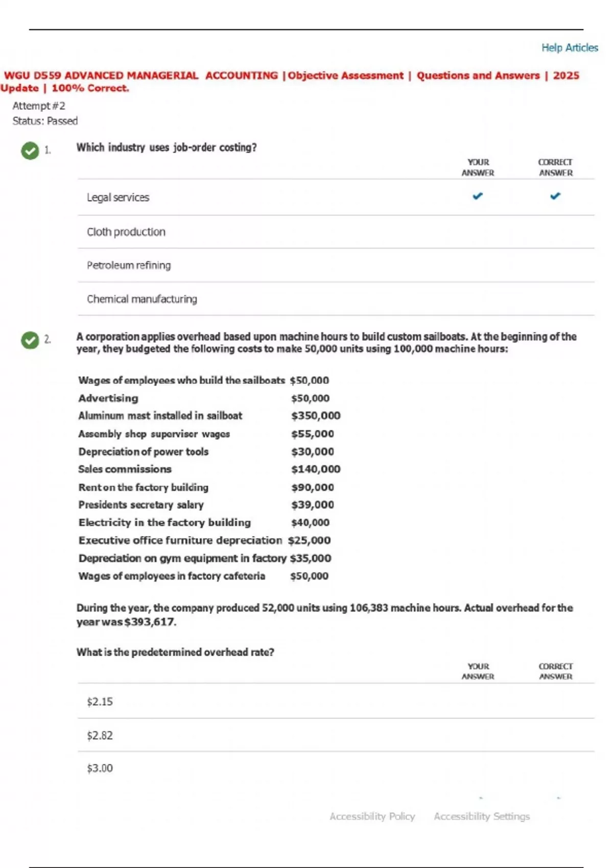
Task: Click the Attempt #2 label
Action: click(39, 106)
